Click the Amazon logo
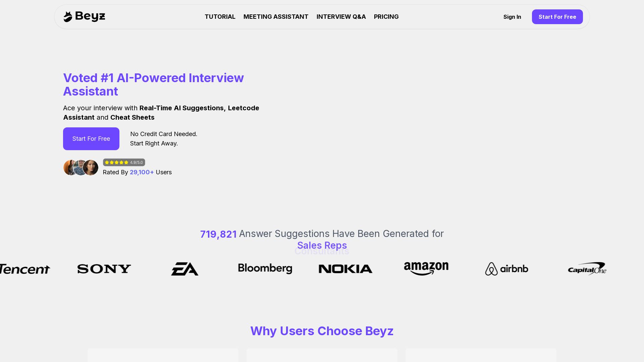Image resolution: width=644 pixels, height=362 pixels. (426, 268)
